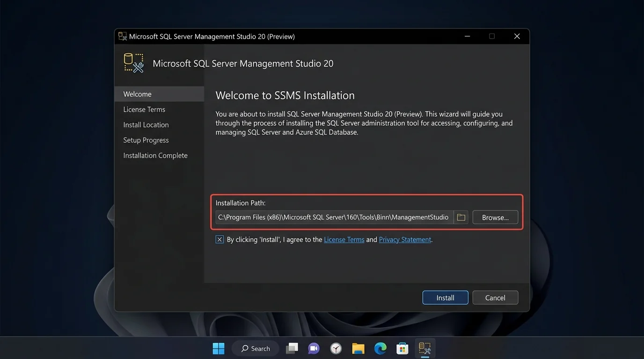Click 'Microsoft SQL Server Management Studio 20' header text
This screenshot has height=359, width=644.
(243, 64)
